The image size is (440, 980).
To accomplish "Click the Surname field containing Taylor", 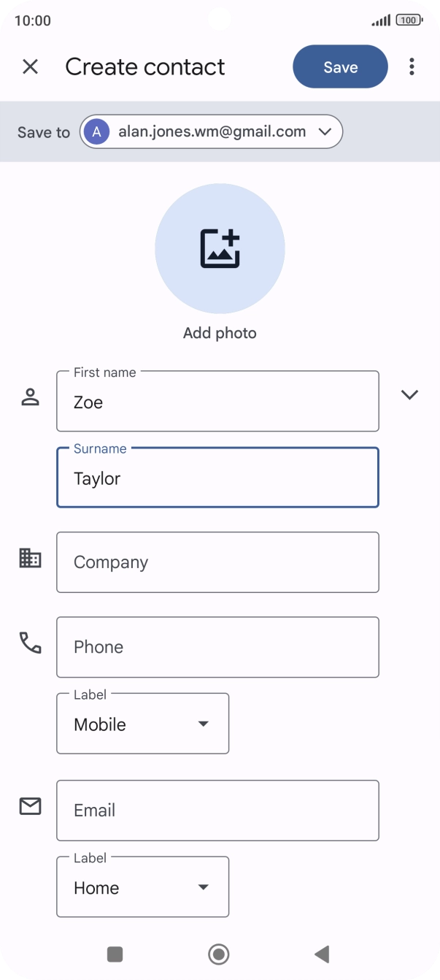I will [217, 478].
